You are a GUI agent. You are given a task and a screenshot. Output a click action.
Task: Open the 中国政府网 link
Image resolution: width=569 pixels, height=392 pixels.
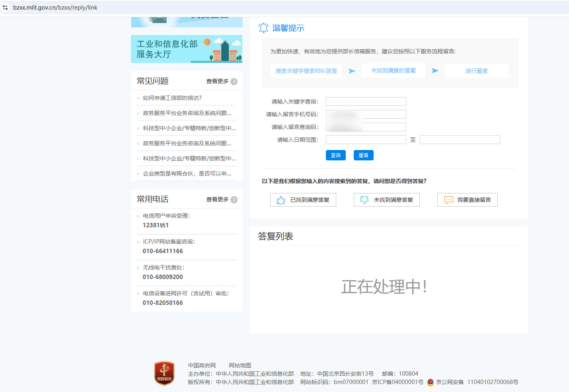pyautogui.click(x=201, y=365)
